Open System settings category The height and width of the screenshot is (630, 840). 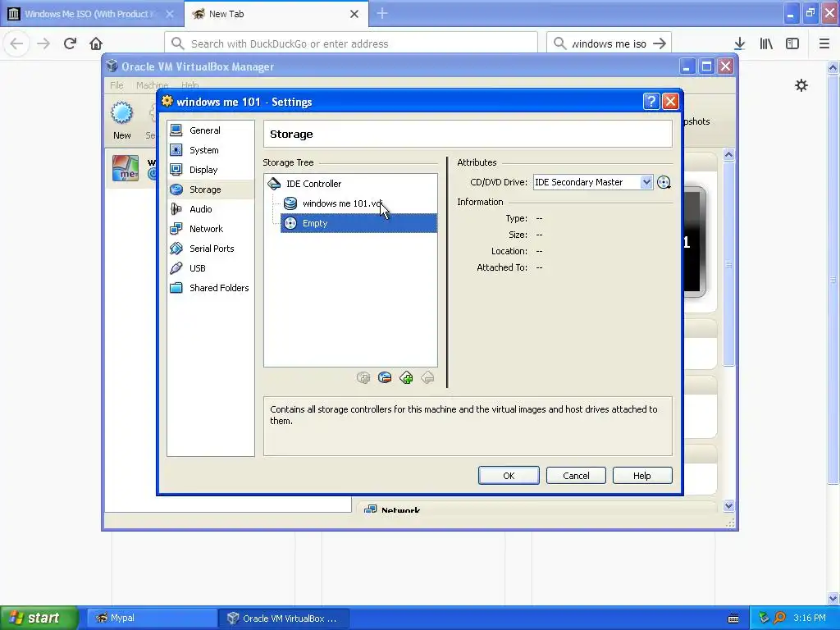(210, 150)
